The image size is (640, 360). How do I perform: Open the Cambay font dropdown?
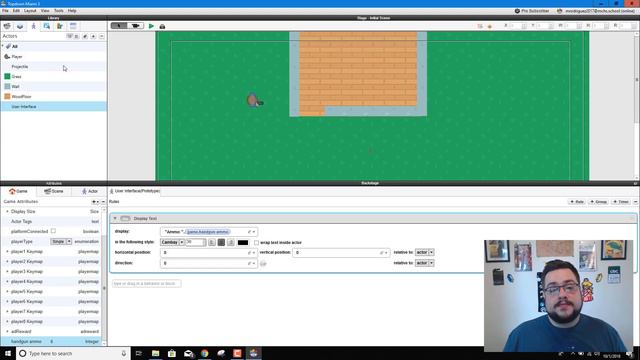[172, 242]
